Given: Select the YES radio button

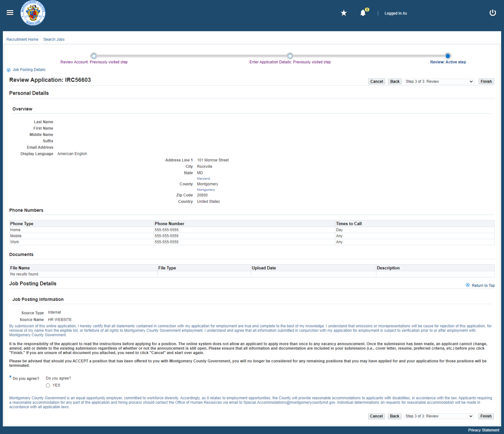Looking at the screenshot, I should tap(48, 386).
